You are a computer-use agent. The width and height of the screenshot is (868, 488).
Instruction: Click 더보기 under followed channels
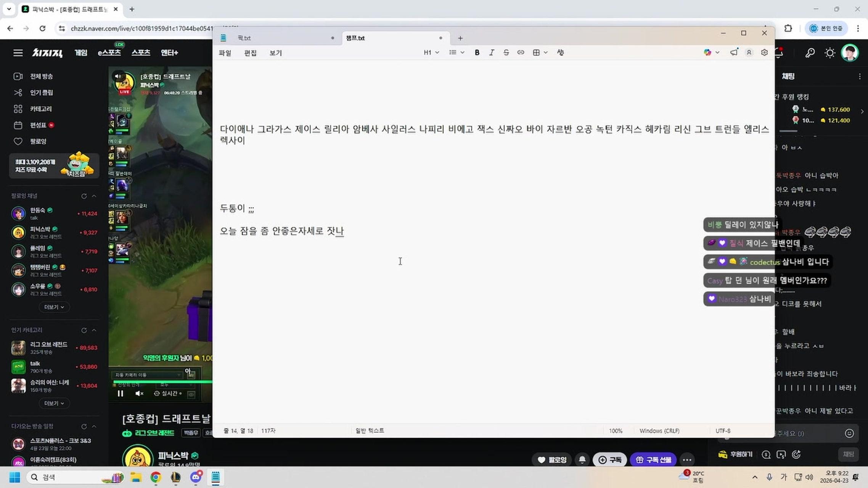pyautogui.click(x=54, y=307)
